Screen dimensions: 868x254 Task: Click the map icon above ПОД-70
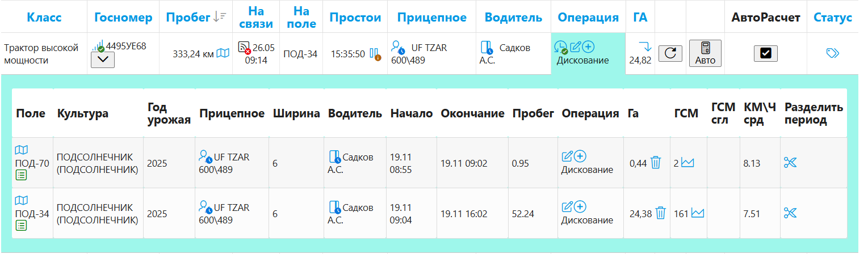tap(21, 150)
